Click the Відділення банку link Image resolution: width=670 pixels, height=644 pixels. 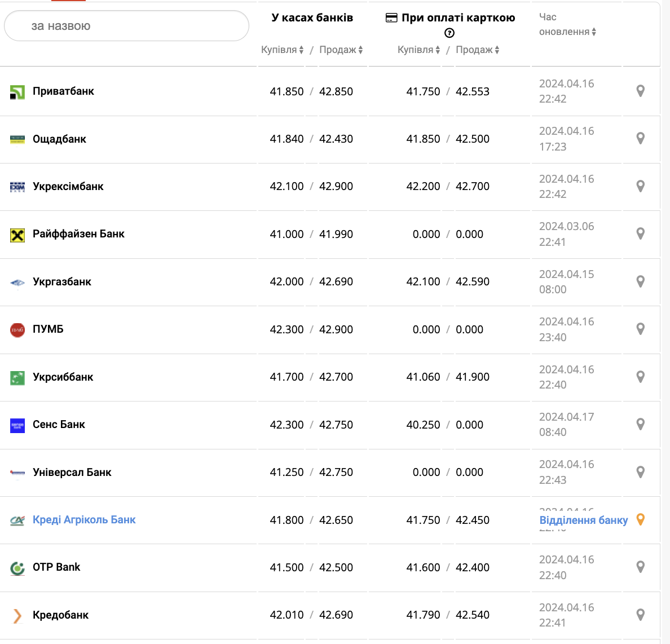coord(583,520)
